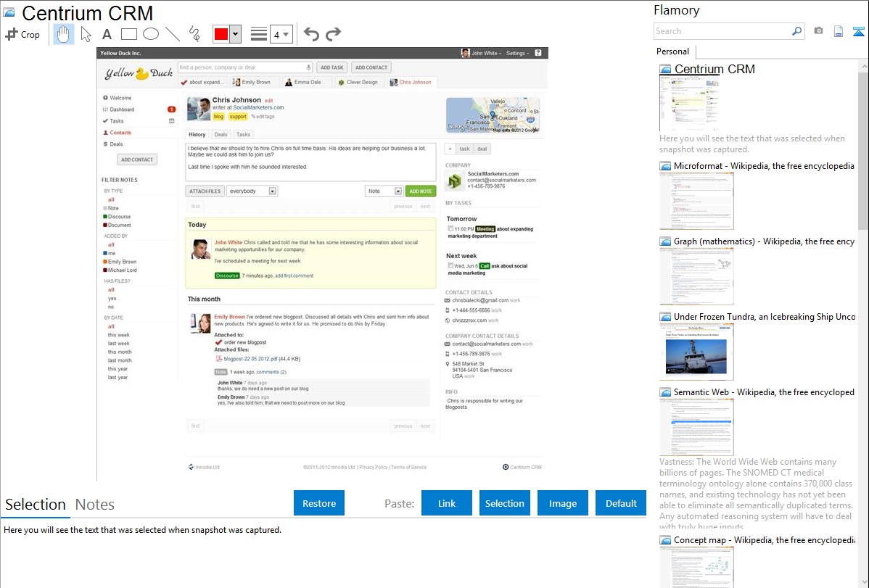Click the Paste Selection button
Image resolution: width=869 pixels, height=588 pixels.
(504, 503)
